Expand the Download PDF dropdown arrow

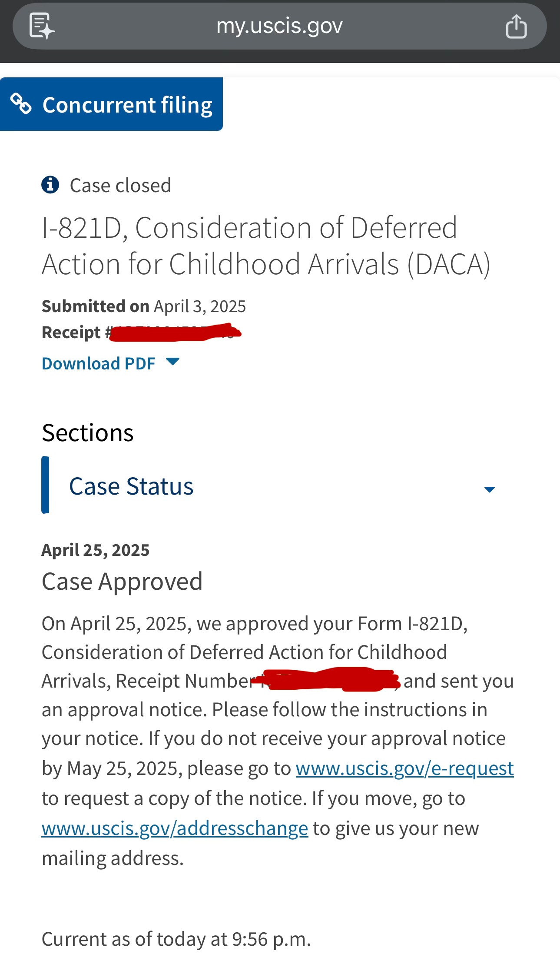173,362
